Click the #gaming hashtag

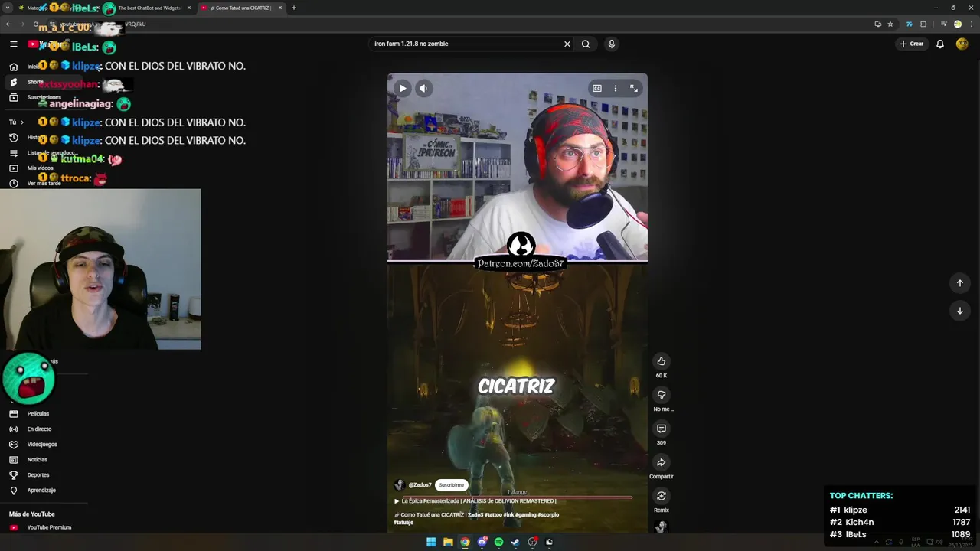pyautogui.click(x=525, y=515)
